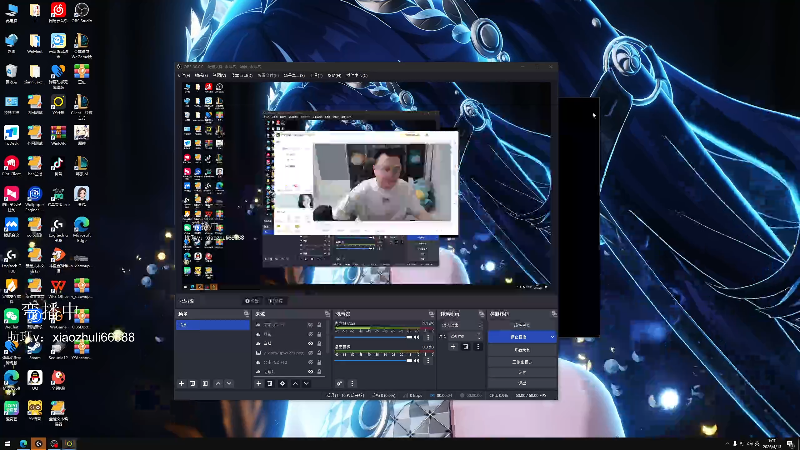This screenshot has height=450, width=800.
Task: Open the Scene Collection menu in OBS
Action: [294, 75]
